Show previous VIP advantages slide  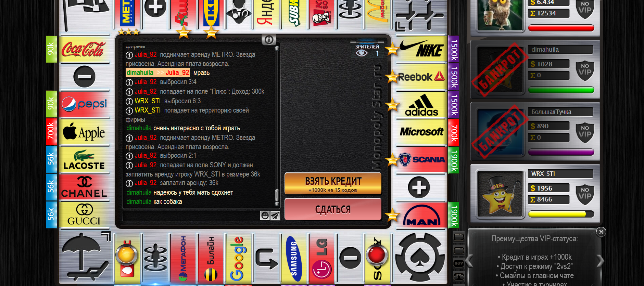click(469, 261)
